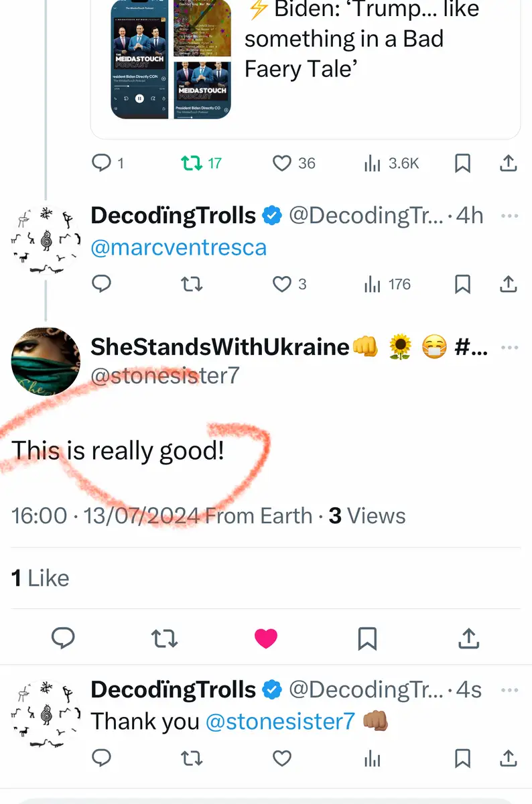The height and width of the screenshot is (804, 532).
Task: Open the @stonesister7 handle under SheStandsWithUkraine
Action: coord(165,376)
